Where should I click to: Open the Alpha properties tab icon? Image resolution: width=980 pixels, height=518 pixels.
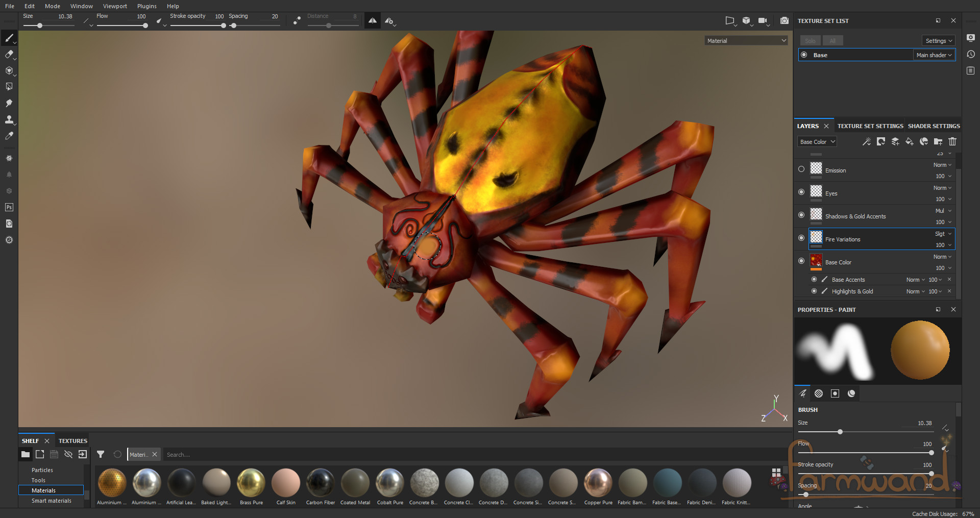coord(819,393)
